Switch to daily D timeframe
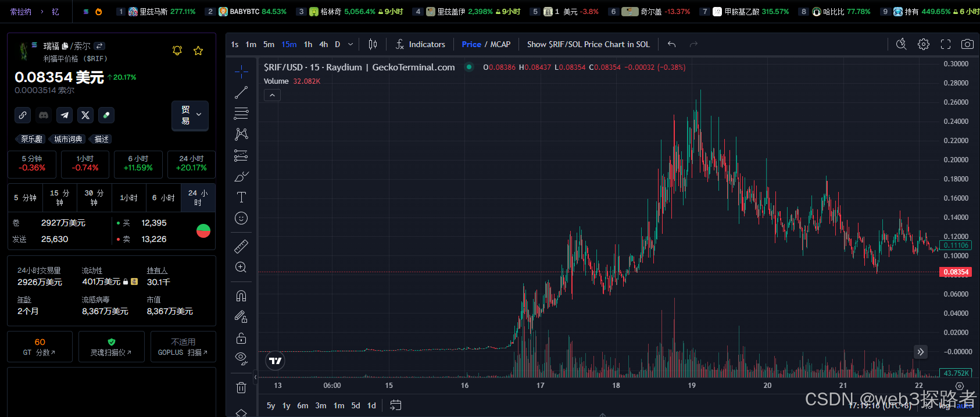 coord(338,44)
